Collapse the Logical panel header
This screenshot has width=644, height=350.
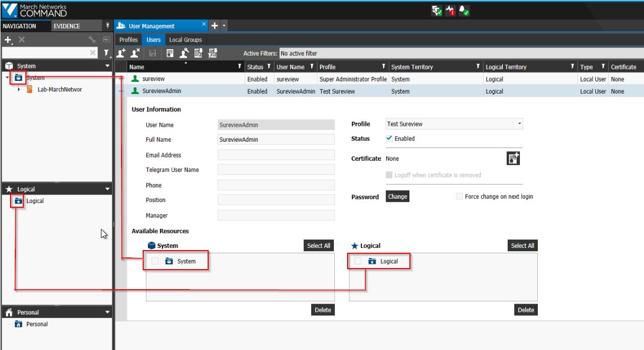(x=107, y=188)
